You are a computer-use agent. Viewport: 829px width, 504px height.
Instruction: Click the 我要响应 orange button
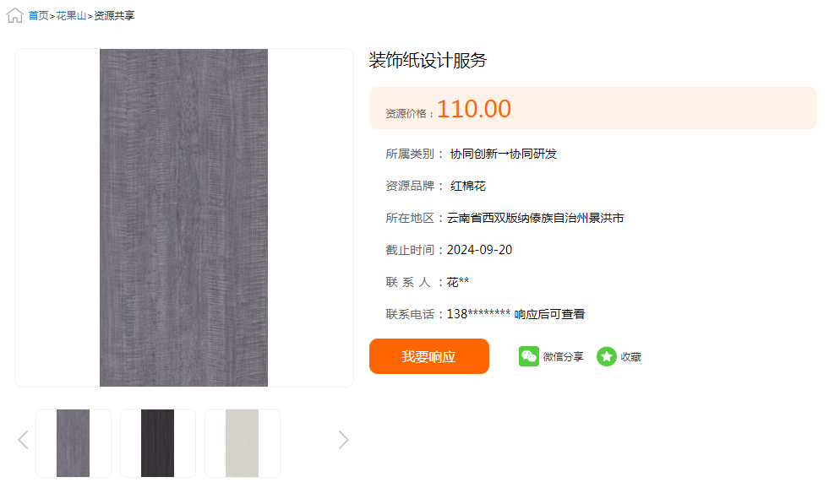pyautogui.click(x=428, y=356)
